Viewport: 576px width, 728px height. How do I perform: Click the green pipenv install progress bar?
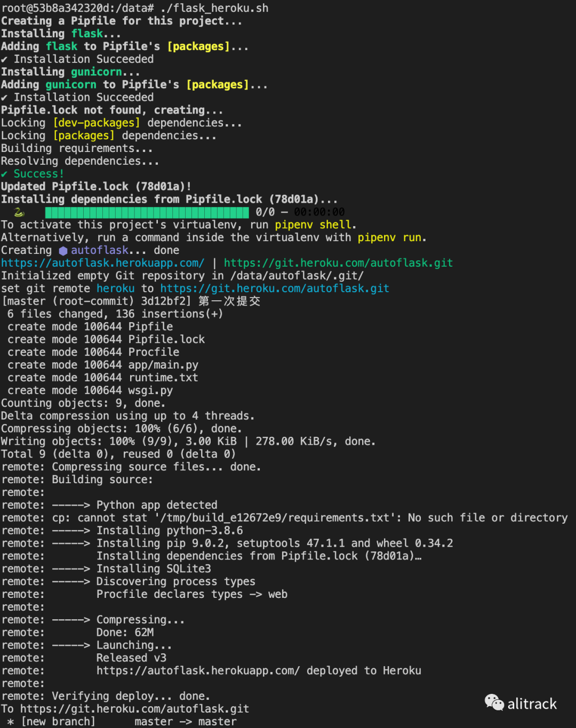coord(147,212)
